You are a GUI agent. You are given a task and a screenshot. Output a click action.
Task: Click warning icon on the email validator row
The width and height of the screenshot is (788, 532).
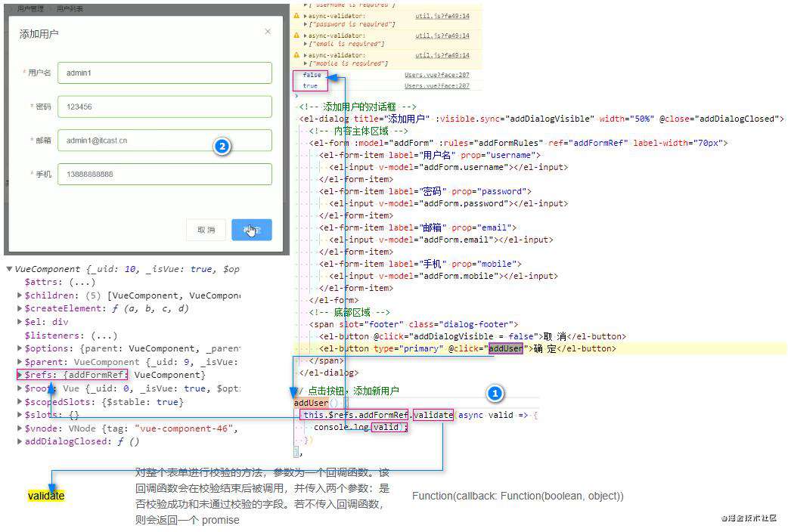click(296, 36)
